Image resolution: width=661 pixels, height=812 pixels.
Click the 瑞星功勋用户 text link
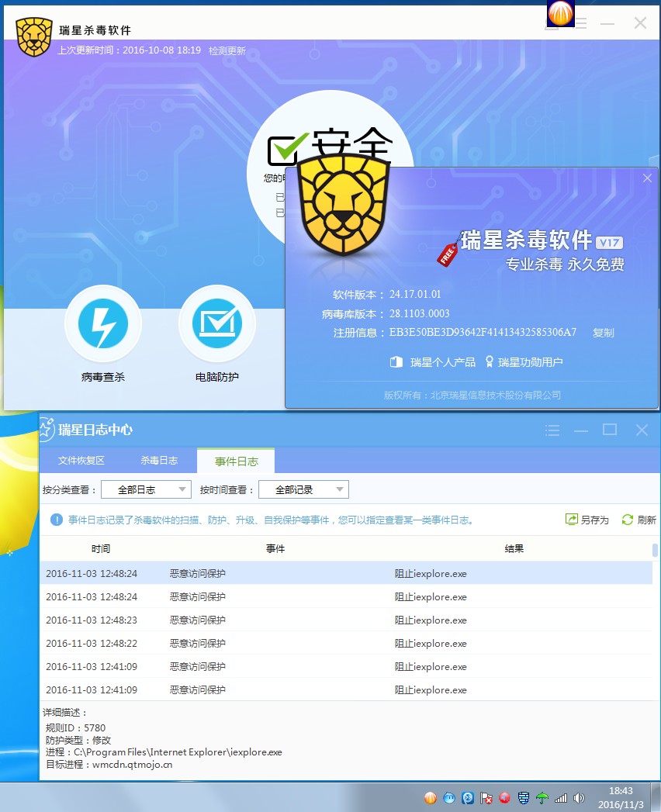pos(531,362)
